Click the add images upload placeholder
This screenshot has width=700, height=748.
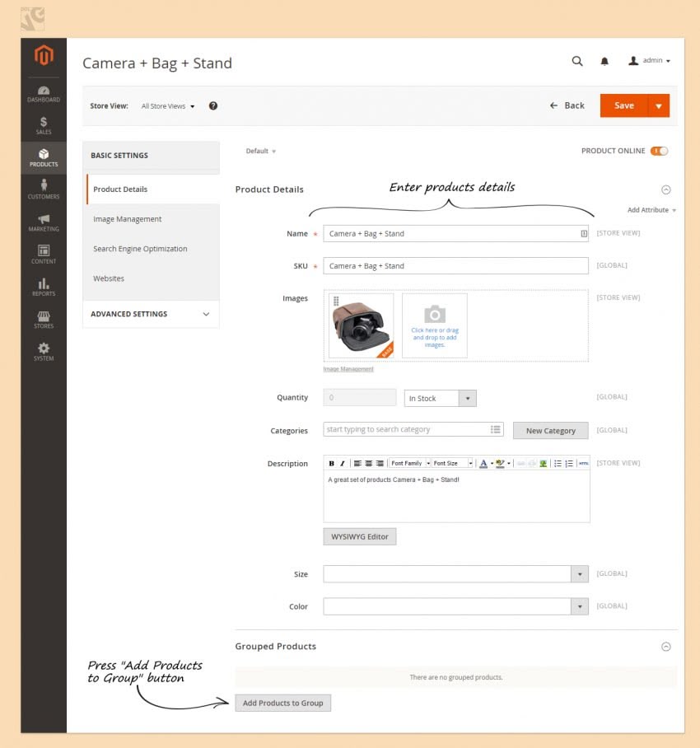point(434,326)
